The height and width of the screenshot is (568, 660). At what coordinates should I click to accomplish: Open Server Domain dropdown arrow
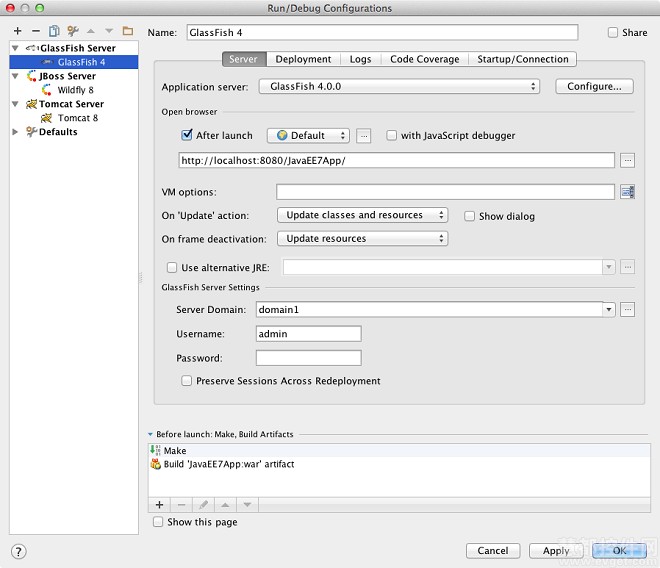[x=609, y=310]
